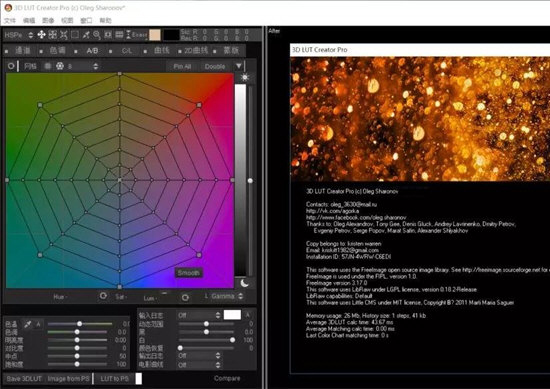Open the 窗口 menu
This screenshot has height=389, width=550.
86,20
